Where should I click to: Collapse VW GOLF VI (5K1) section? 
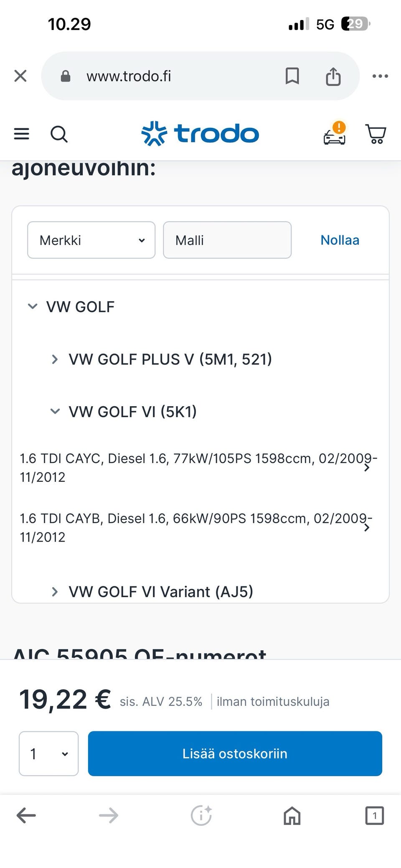click(55, 412)
